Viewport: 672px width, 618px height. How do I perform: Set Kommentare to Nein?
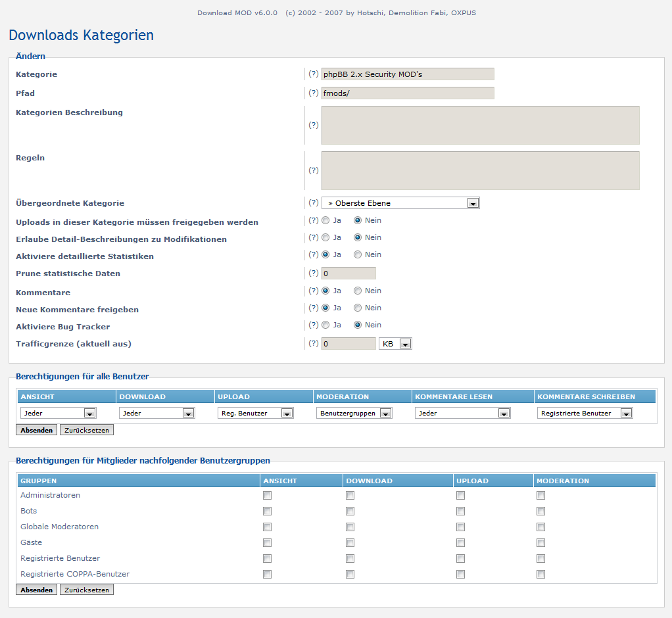[x=358, y=291]
